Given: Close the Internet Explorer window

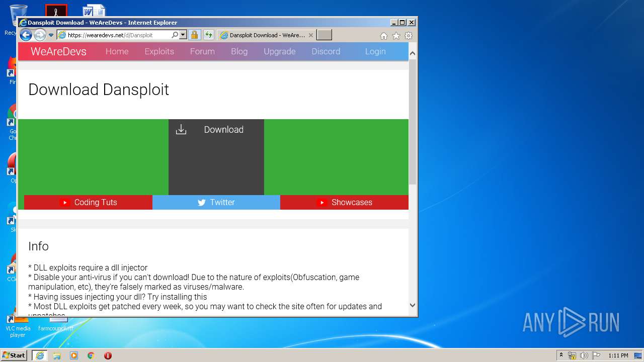Looking at the screenshot, I should 411,23.
